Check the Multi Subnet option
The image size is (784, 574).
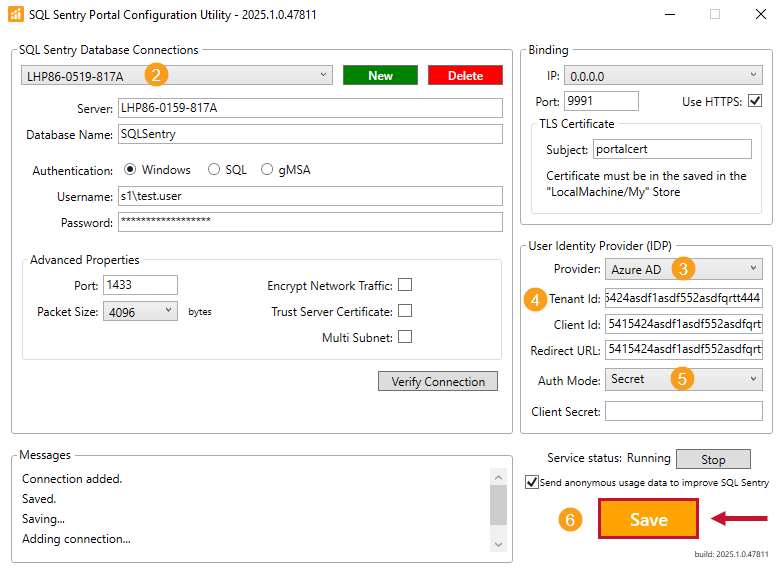point(405,337)
